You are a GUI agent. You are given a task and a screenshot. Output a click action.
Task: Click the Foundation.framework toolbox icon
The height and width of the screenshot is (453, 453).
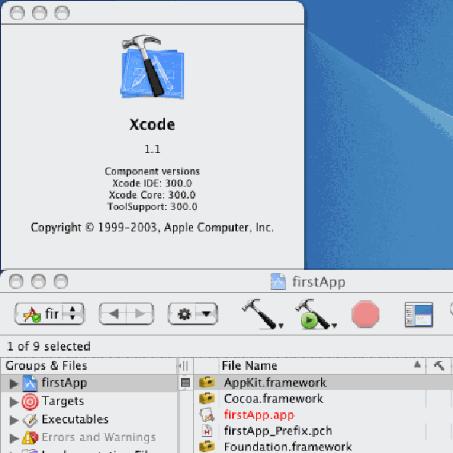207,446
